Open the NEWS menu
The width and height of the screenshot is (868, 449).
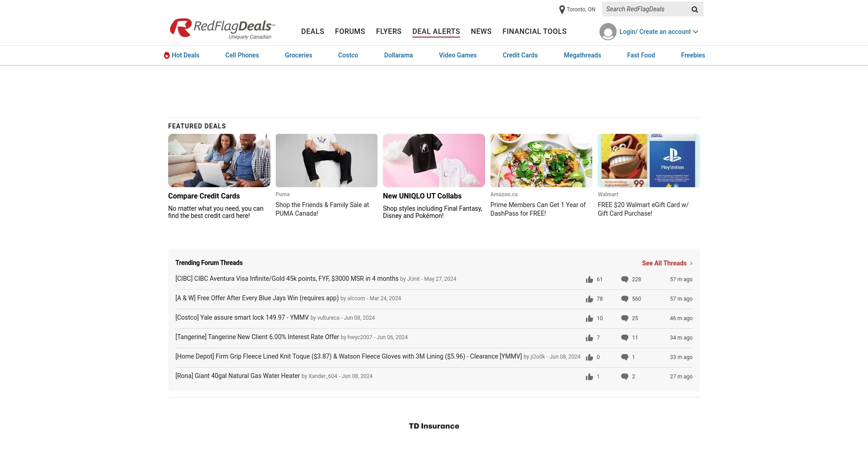(481, 31)
